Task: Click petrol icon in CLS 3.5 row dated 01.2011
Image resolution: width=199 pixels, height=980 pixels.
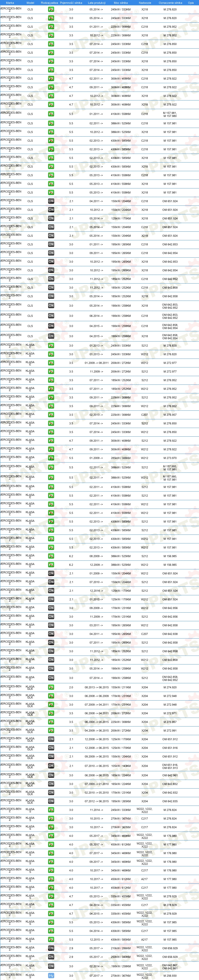Action: coord(51,27)
